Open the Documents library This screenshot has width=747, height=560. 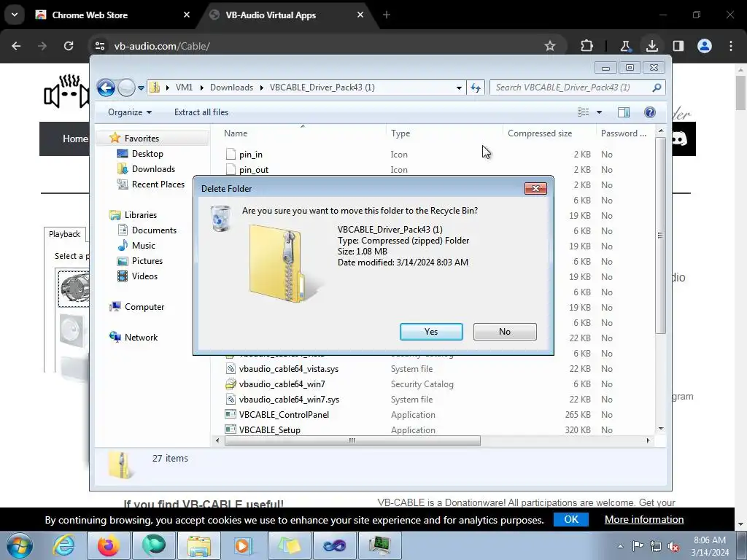click(x=154, y=230)
